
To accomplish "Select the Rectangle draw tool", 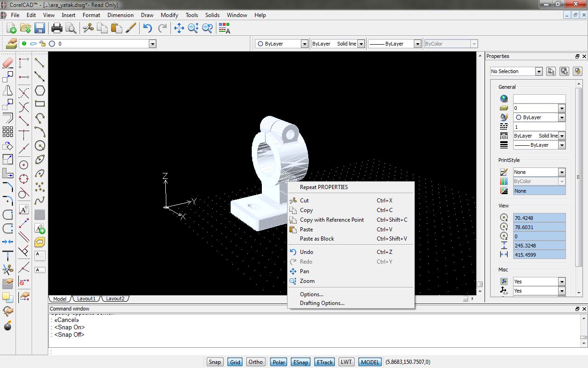I will click(40, 104).
